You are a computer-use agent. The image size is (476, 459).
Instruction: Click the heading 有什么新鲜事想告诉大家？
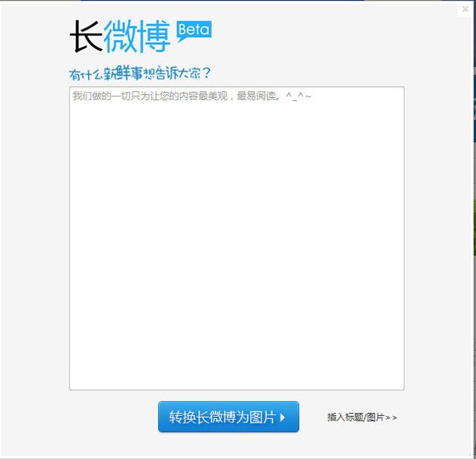pyautogui.click(x=139, y=73)
